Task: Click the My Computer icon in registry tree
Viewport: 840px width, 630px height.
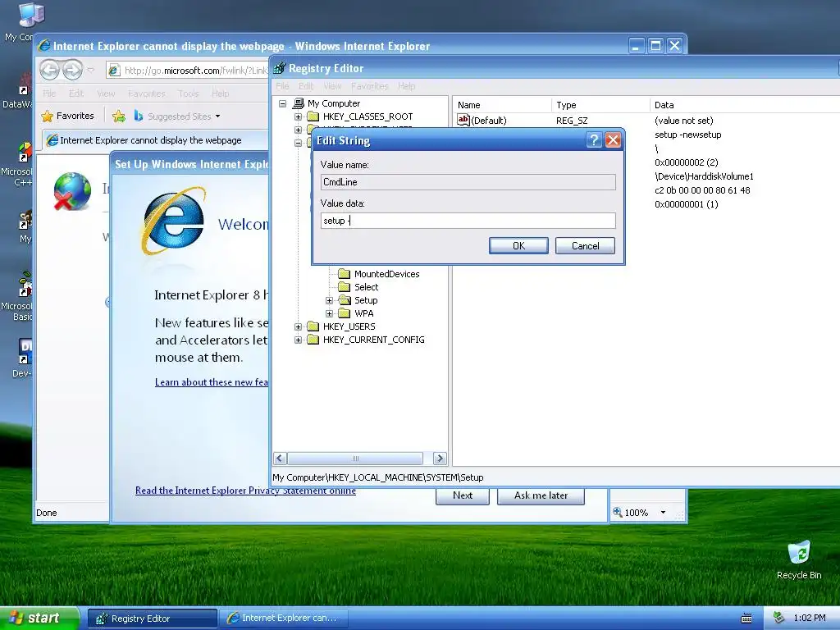Action: [x=299, y=103]
